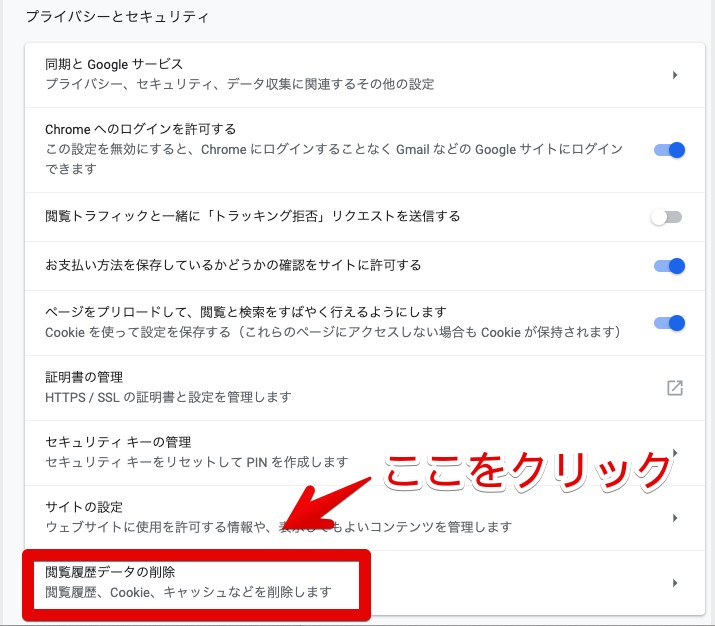This screenshot has width=715, height=626.
Task: Click the 証明書の管理 label
Action: [x=84, y=377]
